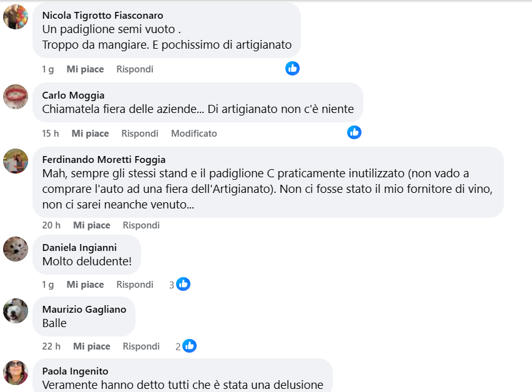Viewport: 532px width, 392px height.
Task: Click Maurizio Gagliano's dog avatar
Action: point(16,310)
